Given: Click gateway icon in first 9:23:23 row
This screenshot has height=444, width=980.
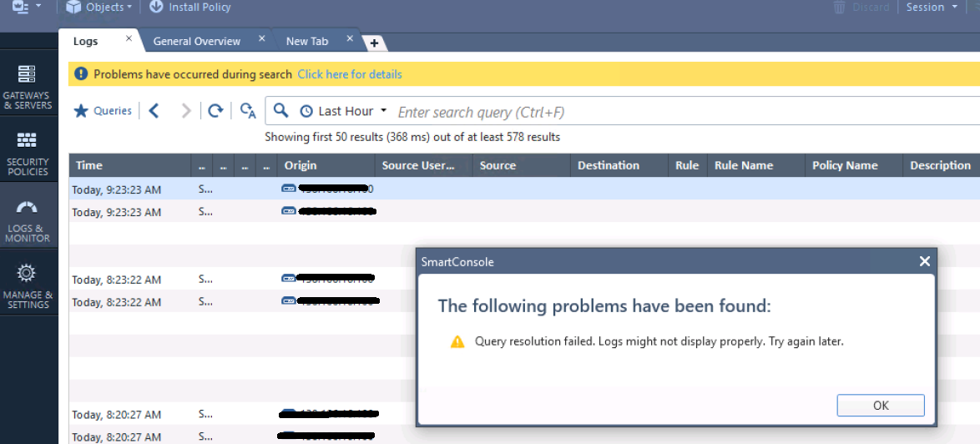Looking at the screenshot, I should (x=288, y=188).
